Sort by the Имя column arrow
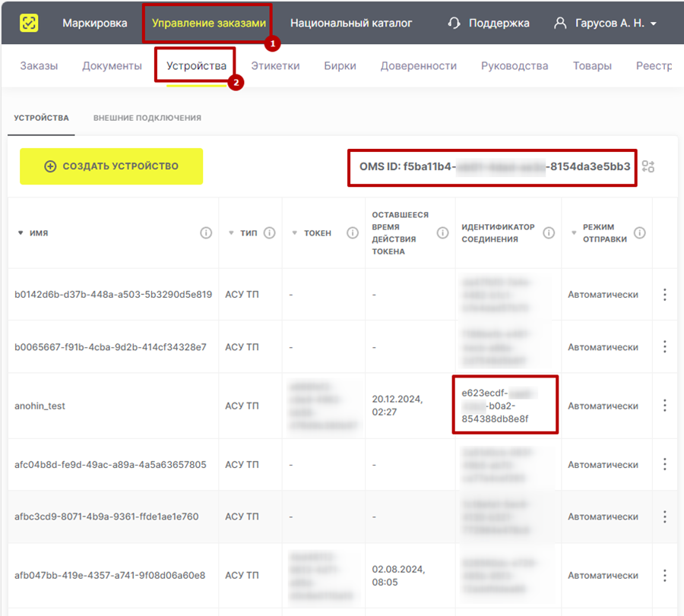 [x=20, y=232]
